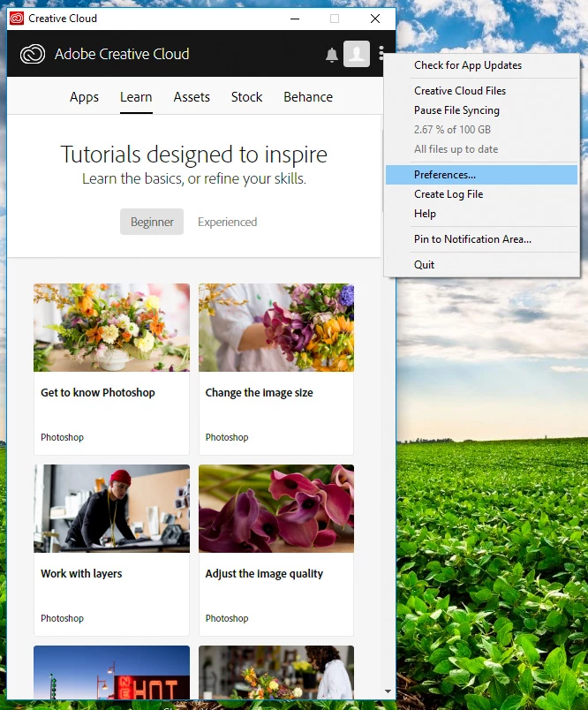Switch to the Assets tab

(x=192, y=97)
